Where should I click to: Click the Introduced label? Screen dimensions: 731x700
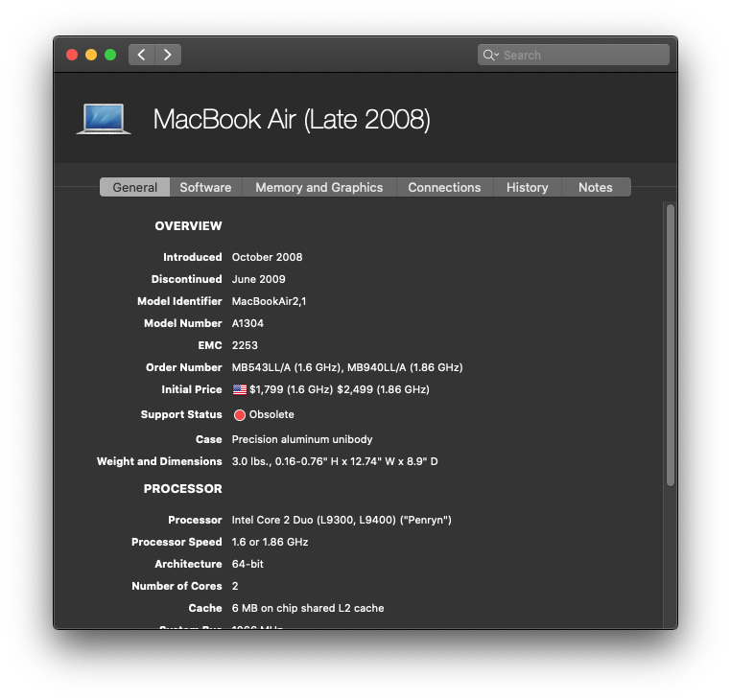193,257
